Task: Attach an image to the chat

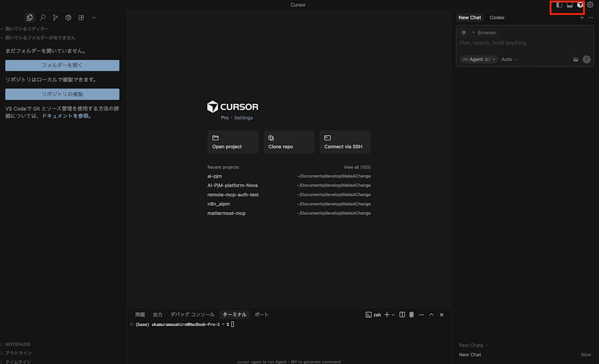Action: tap(576, 59)
